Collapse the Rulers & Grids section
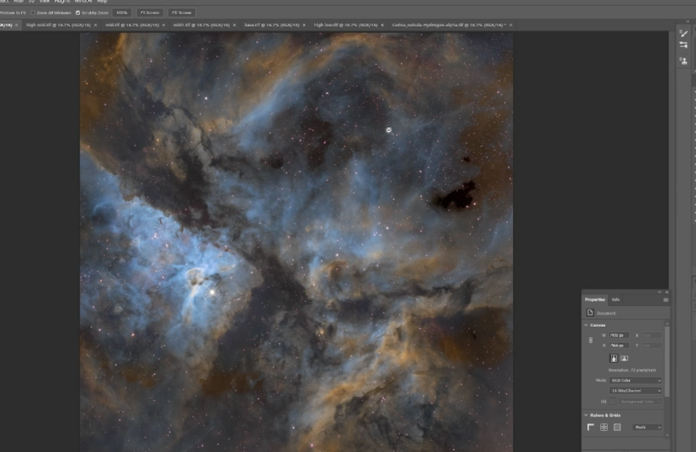Screen dimensions: 696x452 pos(586,416)
